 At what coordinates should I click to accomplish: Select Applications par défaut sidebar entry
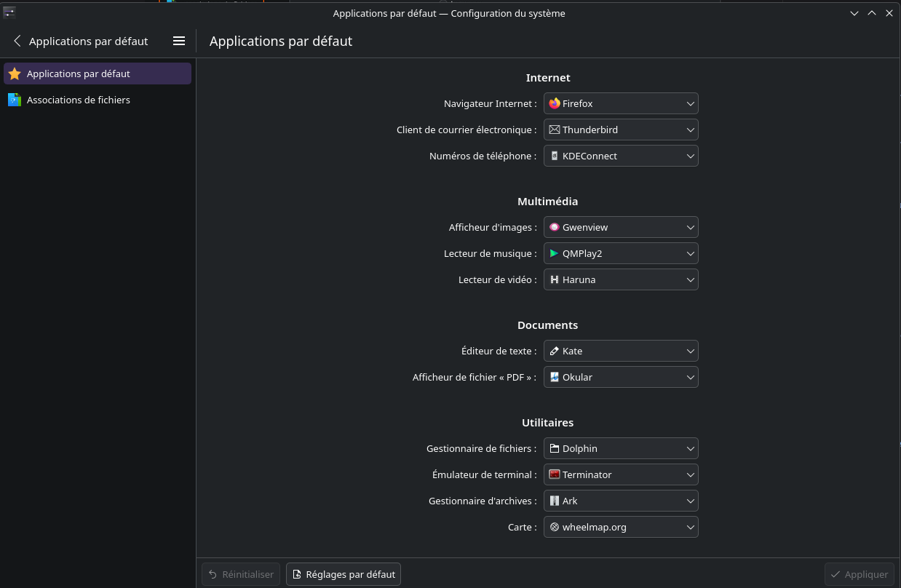pos(79,73)
